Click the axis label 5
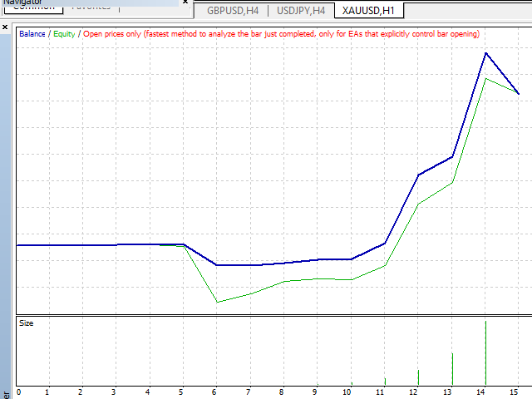The height and width of the screenshot is (399, 532). [x=181, y=392]
